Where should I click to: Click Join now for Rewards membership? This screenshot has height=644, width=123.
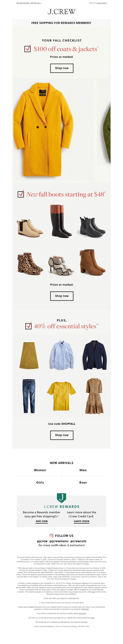click(x=42, y=521)
